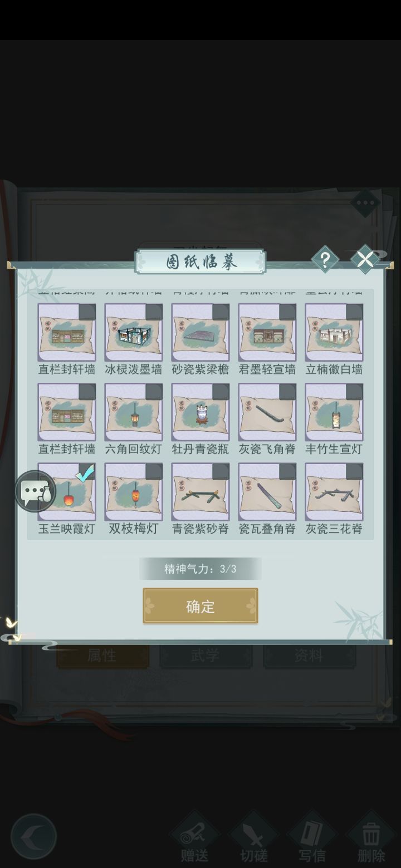Open the 属性 tab
Viewport: 401px width, 868px height.
pyautogui.click(x=102, y=656)
